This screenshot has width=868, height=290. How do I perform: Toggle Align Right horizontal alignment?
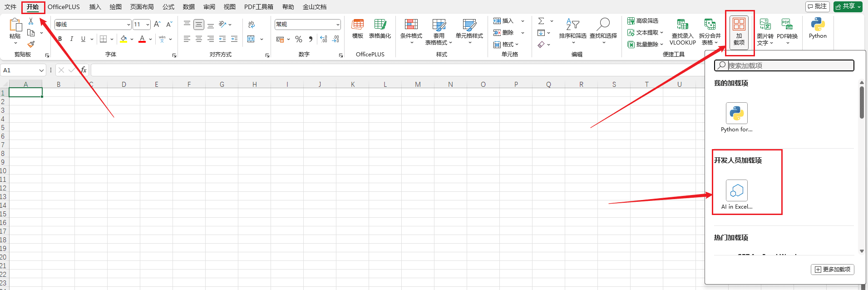pos(211,39)
